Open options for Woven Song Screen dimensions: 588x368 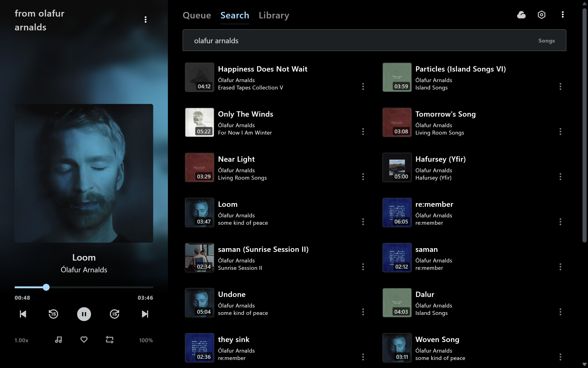pyautogui.click(x=560, y=357)
